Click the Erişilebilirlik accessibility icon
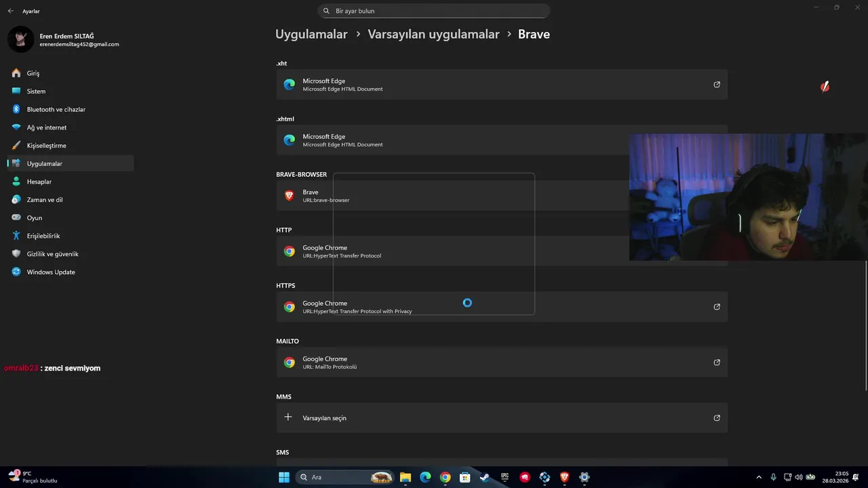 (x=16, y=236)
